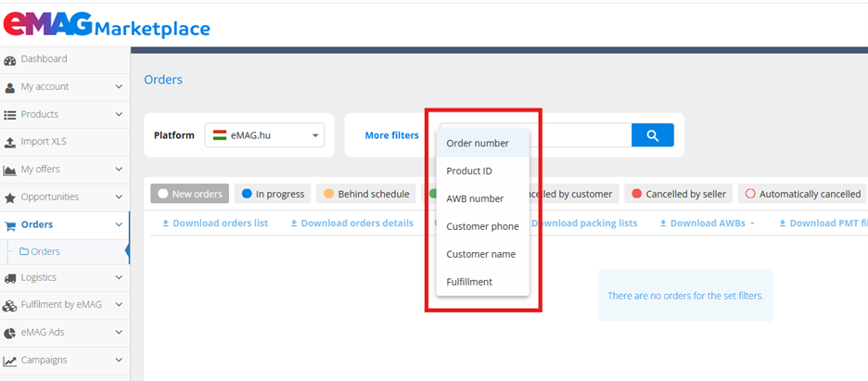Select the Orders sub-item in sidebar
Image resolution: width=868 pixels, height=381 pixels.
tap(45, 251)
